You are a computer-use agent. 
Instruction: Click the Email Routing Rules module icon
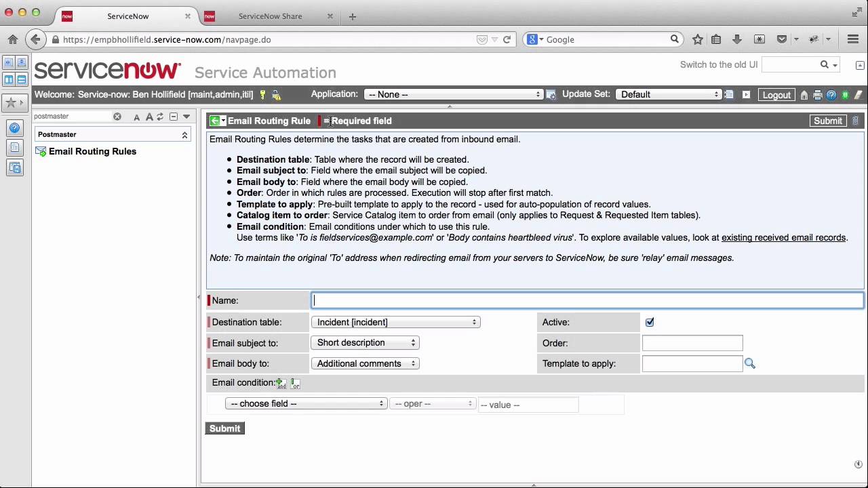41,152
